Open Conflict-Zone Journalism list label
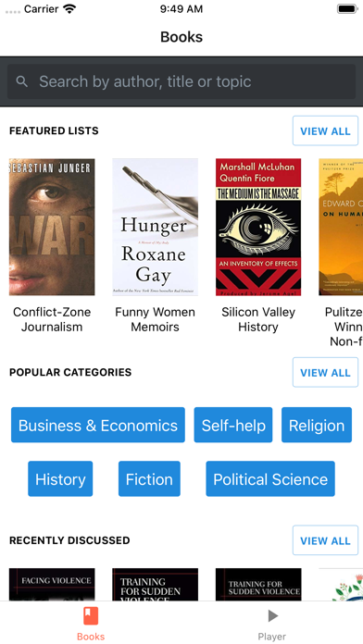Screen dimensions: 363x644 coord(52,319)
